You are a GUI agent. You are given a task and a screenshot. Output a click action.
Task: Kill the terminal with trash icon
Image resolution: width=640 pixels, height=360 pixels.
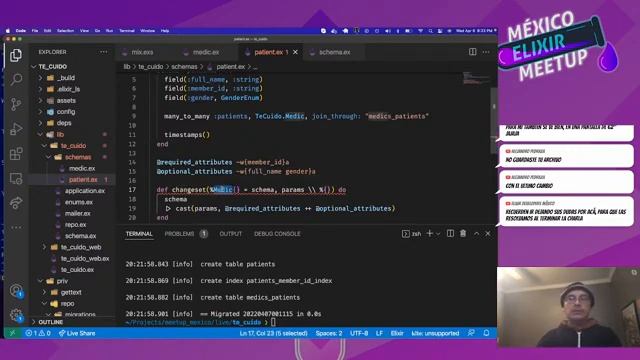pos(463,233)
